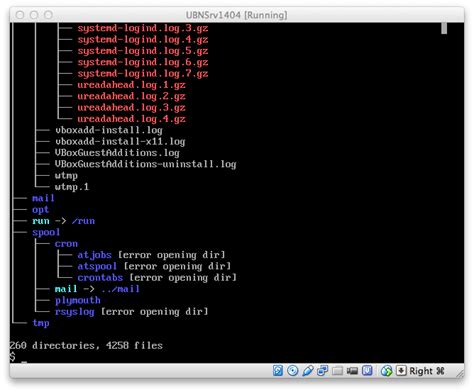Click the plymouth directory name
The width and height of the screenshot is (474, 392).
pos(78,300)
